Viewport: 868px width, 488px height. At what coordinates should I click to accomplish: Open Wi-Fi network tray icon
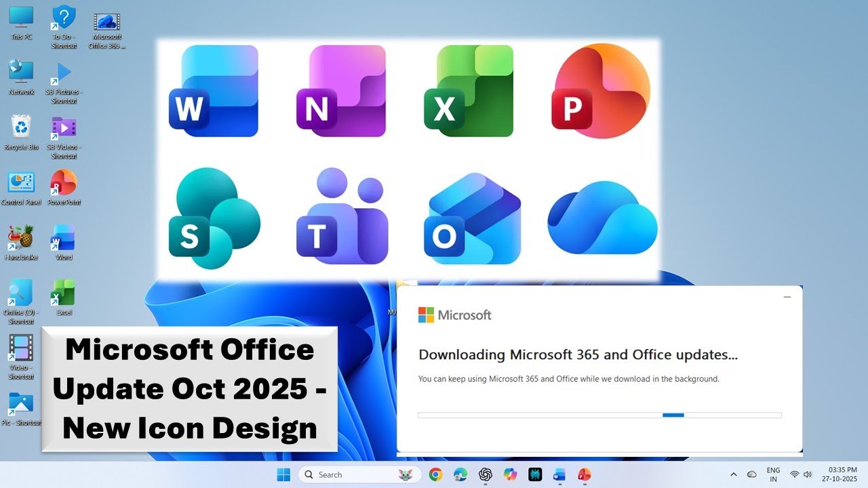[795, 474]
